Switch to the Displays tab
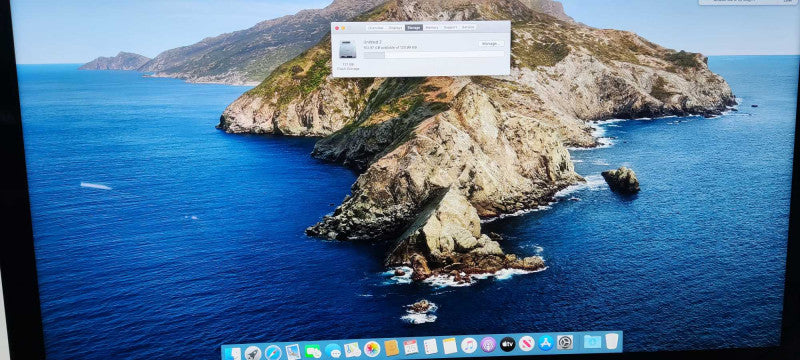This screenshot has height=360, width=800. (395, 28)
